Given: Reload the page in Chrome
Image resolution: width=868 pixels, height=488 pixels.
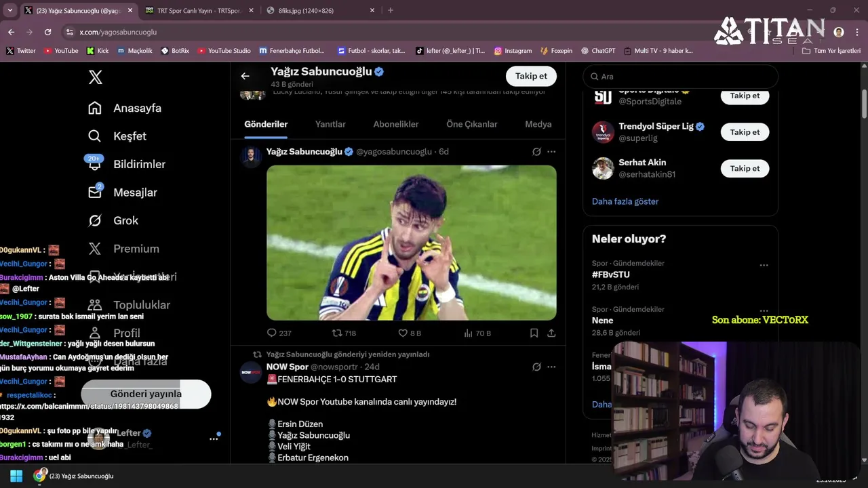Looking at the screenshot, I should [47, 32].
